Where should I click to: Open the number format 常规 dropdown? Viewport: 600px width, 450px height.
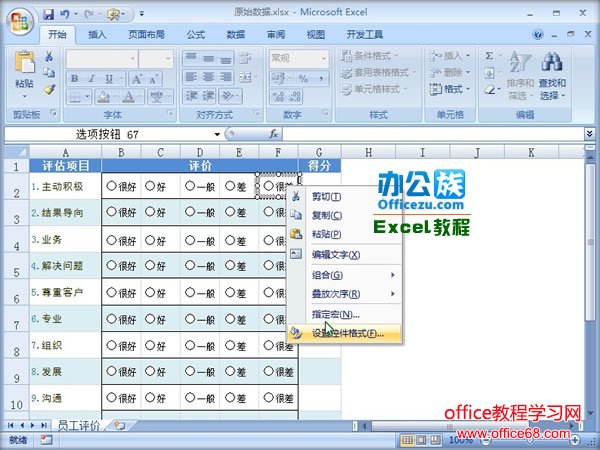(x=324, y=59)
